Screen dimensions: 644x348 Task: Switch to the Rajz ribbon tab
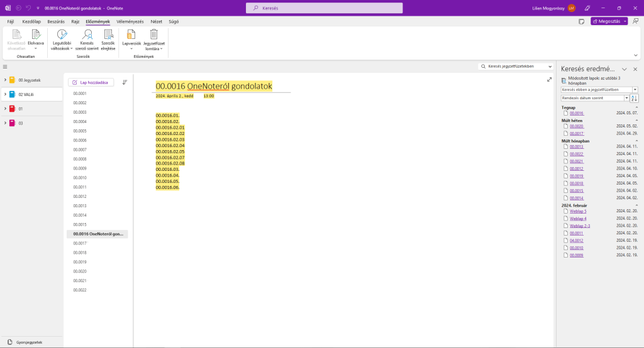tap(75, 21)
